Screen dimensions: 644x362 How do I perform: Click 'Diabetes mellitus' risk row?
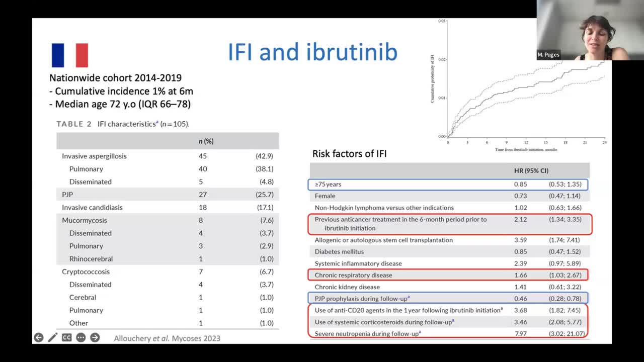pos(449,251)
